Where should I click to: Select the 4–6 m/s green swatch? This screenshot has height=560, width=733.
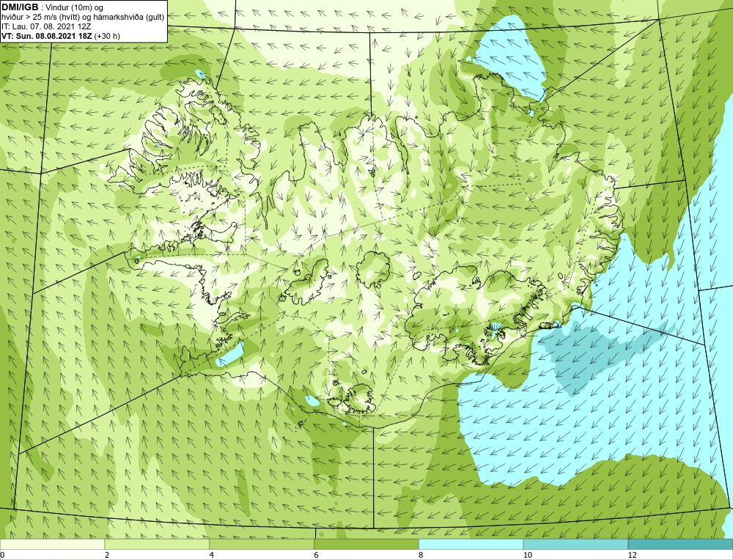tap(262, 544)
